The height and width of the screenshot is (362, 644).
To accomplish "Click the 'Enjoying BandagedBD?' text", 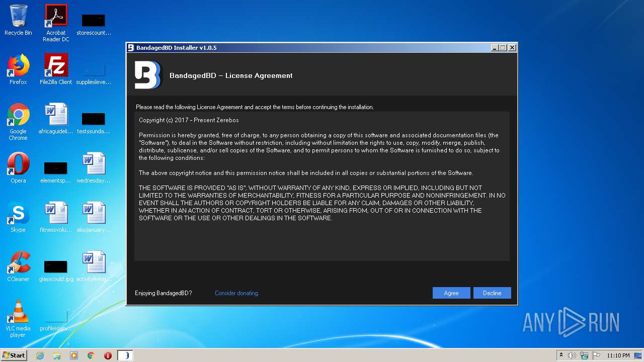I will click(164, 293).
